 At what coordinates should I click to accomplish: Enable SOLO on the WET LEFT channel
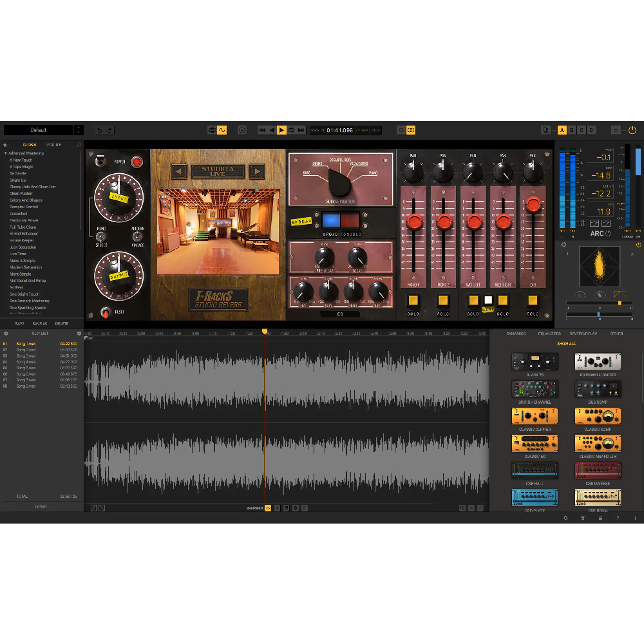[473, 299]
